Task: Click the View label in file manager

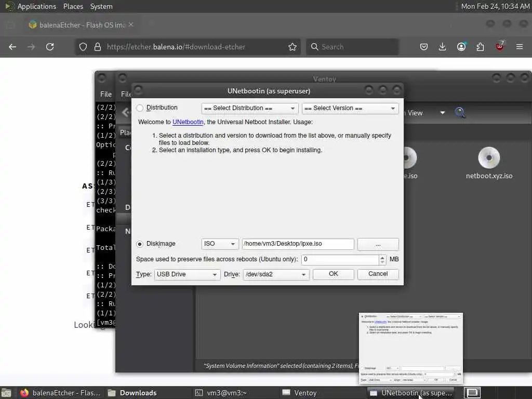Action: click(x=415, y=113)
